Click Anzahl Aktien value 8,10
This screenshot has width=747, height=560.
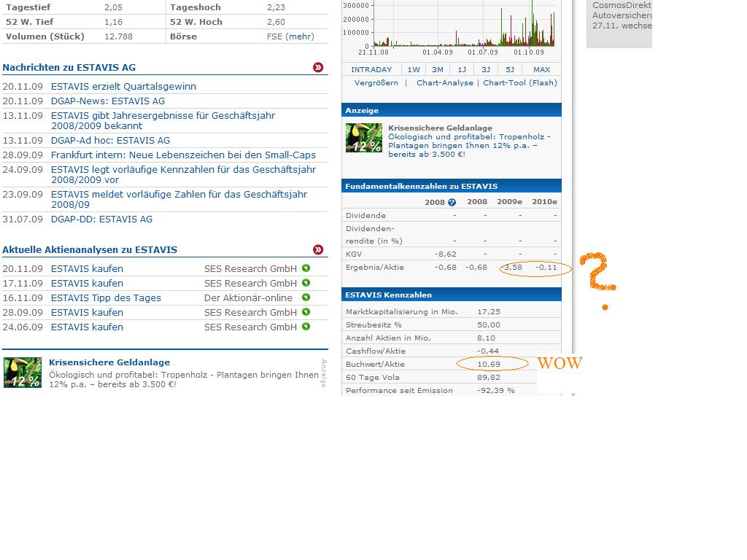(x=486, y=338)
